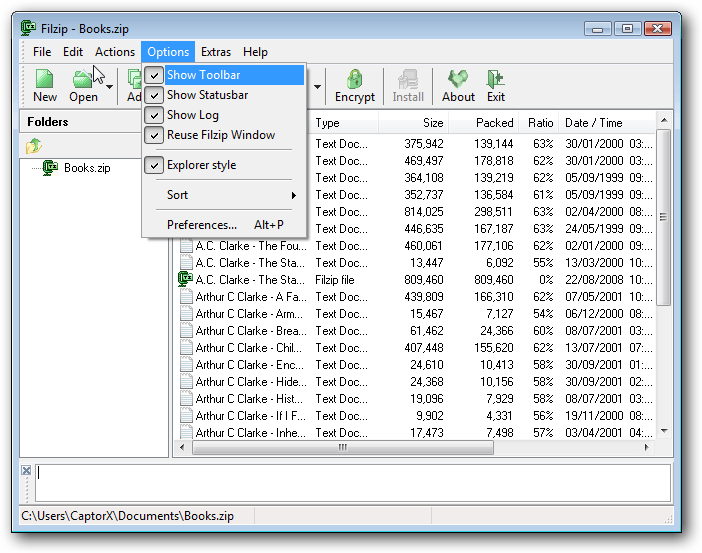Open the dropdown arrow beside Open
702x553 pixels.
coord(109,86)
